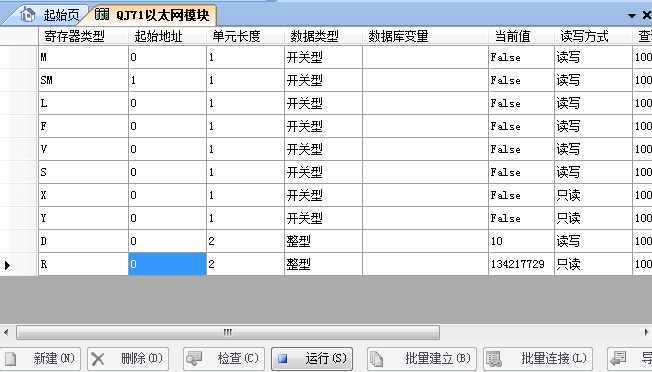
Task: Click the X icon on 删除
Action: (98, 359)
